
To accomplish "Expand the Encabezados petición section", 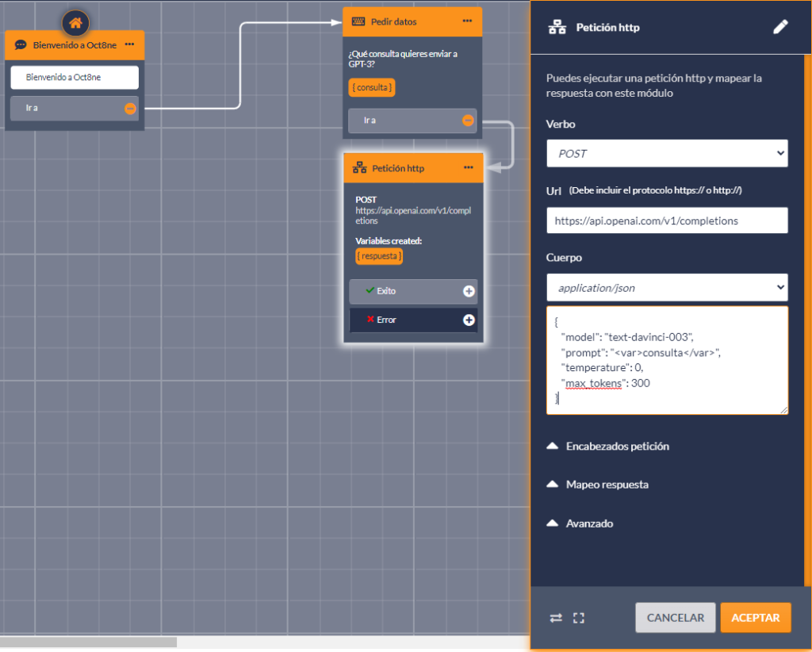I will point(608,447).
